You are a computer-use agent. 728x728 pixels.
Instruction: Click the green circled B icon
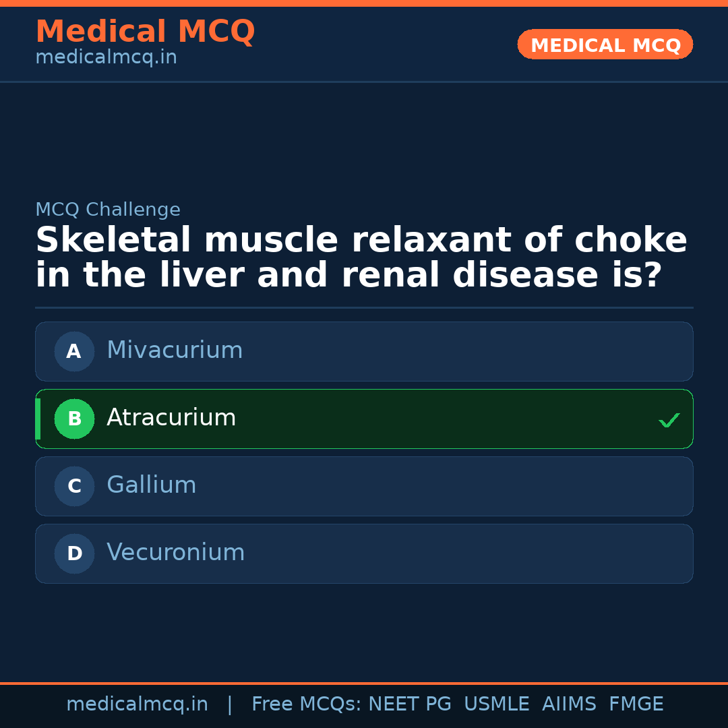pyautogui.click(x=74, y=419)
